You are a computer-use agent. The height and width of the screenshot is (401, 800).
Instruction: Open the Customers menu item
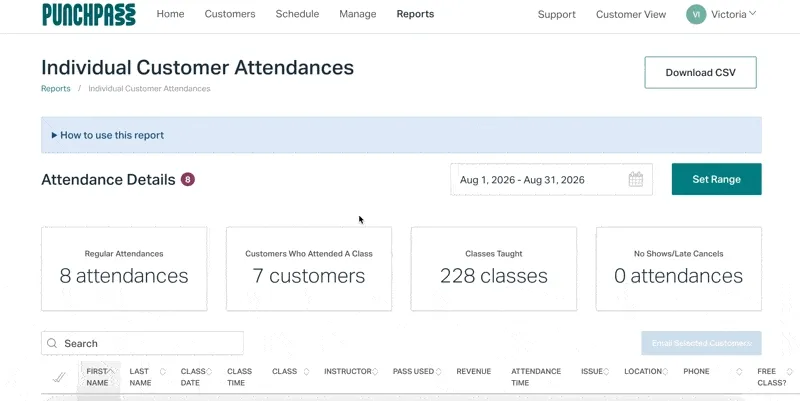coord(230,14)
